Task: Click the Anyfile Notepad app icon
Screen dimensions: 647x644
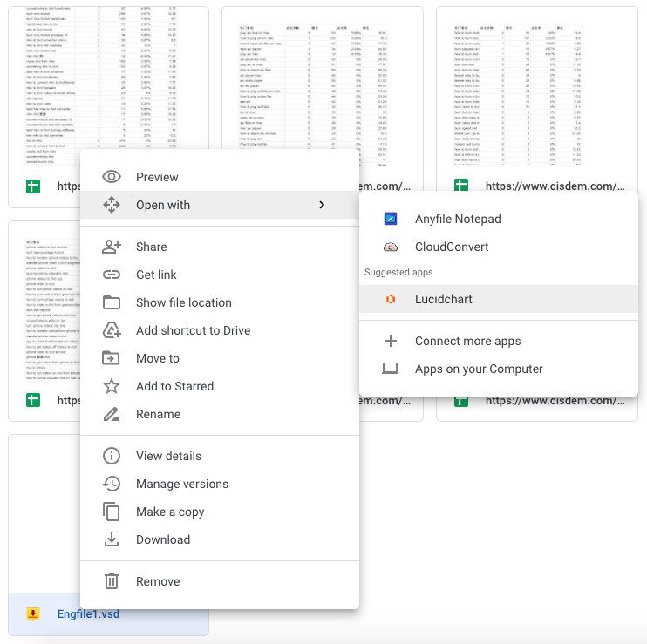Action: (x=391, y=219)
